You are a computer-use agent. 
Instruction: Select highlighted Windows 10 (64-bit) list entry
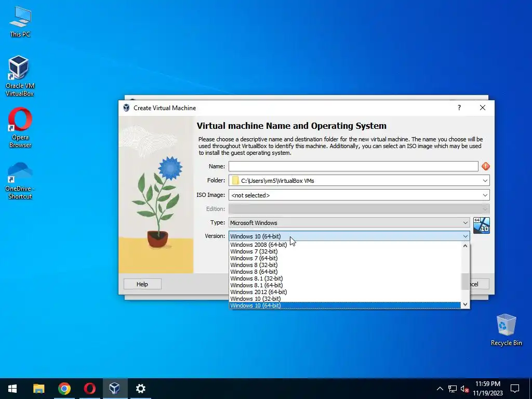(x=345, y=305)
